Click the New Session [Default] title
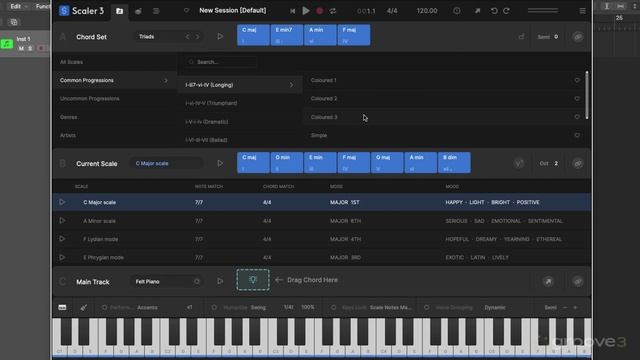The height and width of the screenshot is (360, 640). (x=233, y=11)
